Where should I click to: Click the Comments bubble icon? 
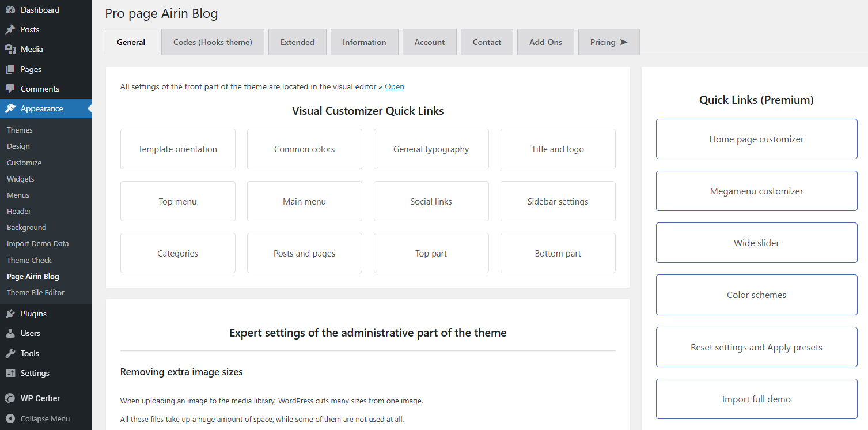[x=10, y=89]
